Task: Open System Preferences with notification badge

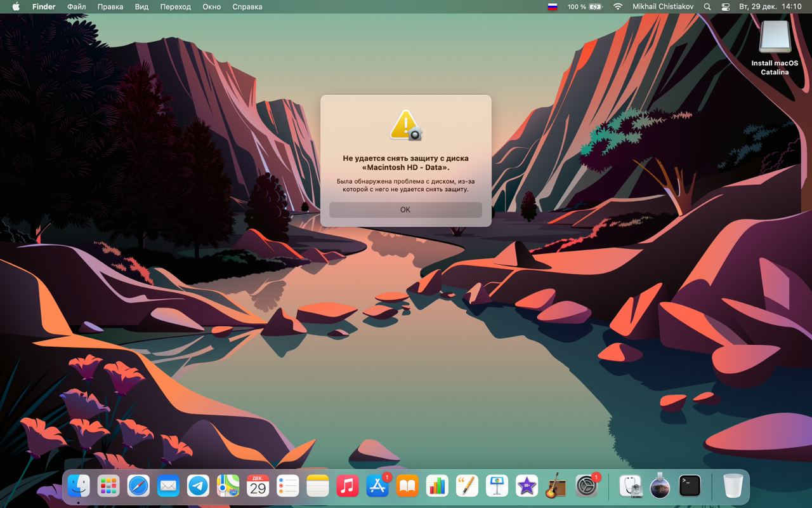Action: click(x=587, y=486)
